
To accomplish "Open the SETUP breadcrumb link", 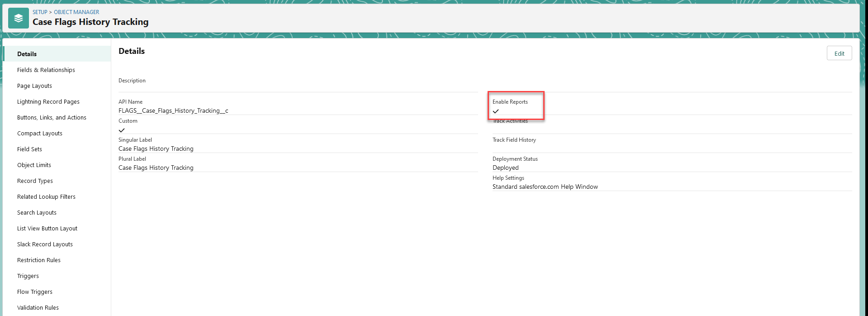I will tap(40, 12).
